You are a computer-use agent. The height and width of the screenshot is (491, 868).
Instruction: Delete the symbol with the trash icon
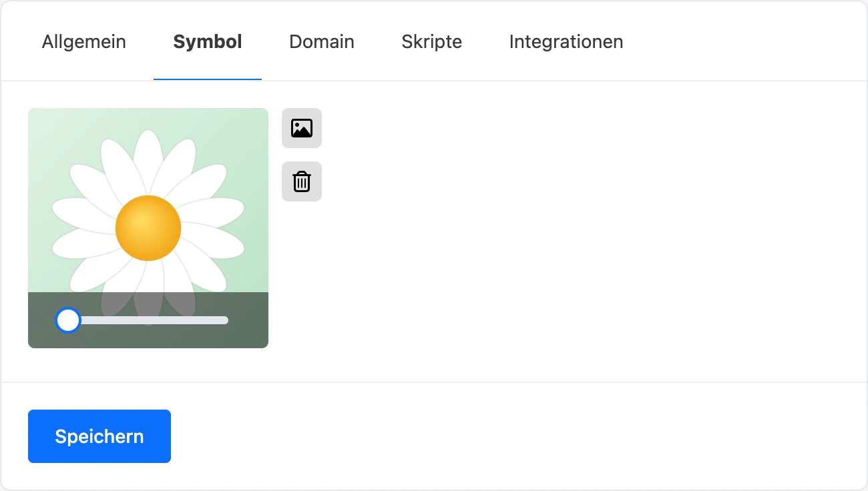(x=302, y=181)
